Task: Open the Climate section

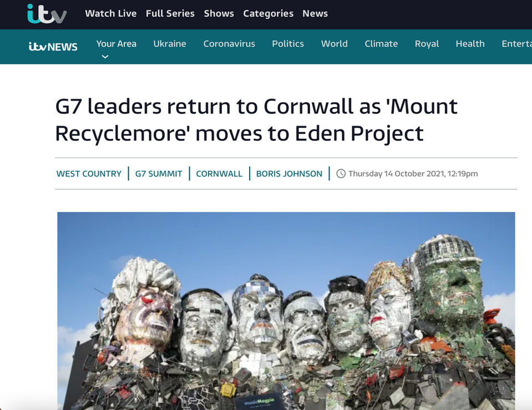Action: [x=381, y=44]
